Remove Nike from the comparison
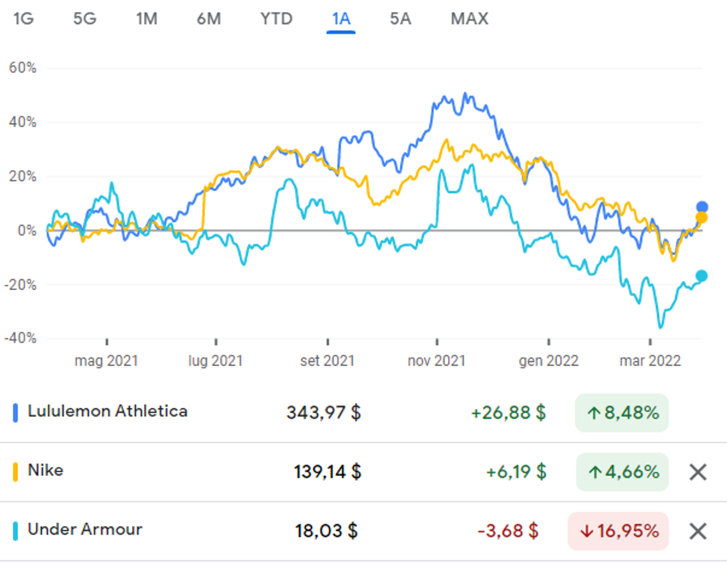728x578 pixels. point(698,472)
